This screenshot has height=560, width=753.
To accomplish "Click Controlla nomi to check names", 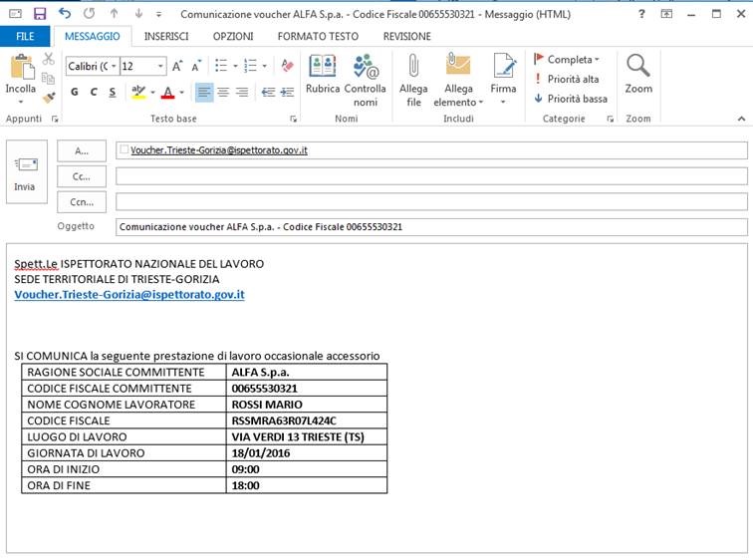I will (x=366, y=81).
